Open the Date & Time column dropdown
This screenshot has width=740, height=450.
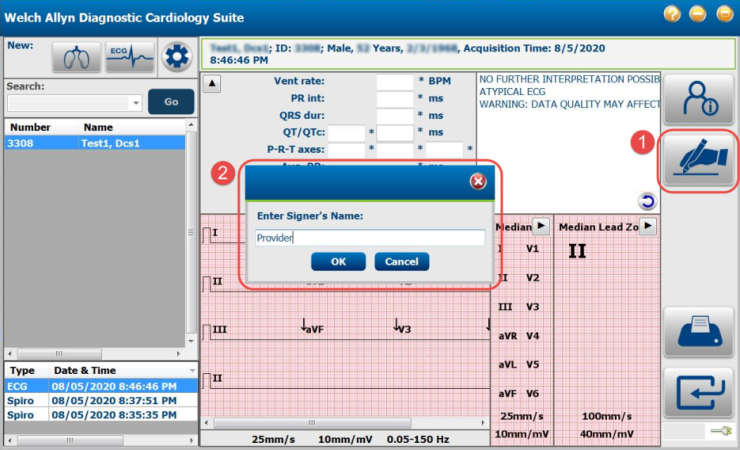click(x=192, y=370)
